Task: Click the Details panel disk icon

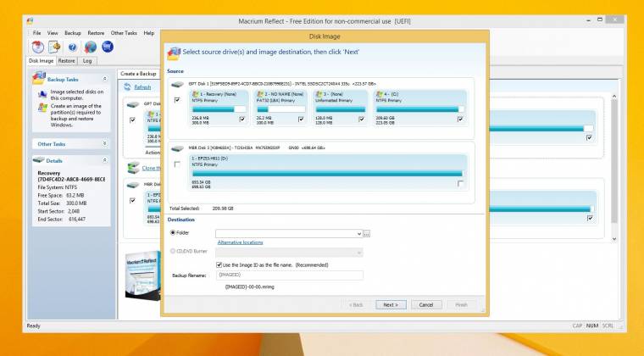Action: [39, 159]
